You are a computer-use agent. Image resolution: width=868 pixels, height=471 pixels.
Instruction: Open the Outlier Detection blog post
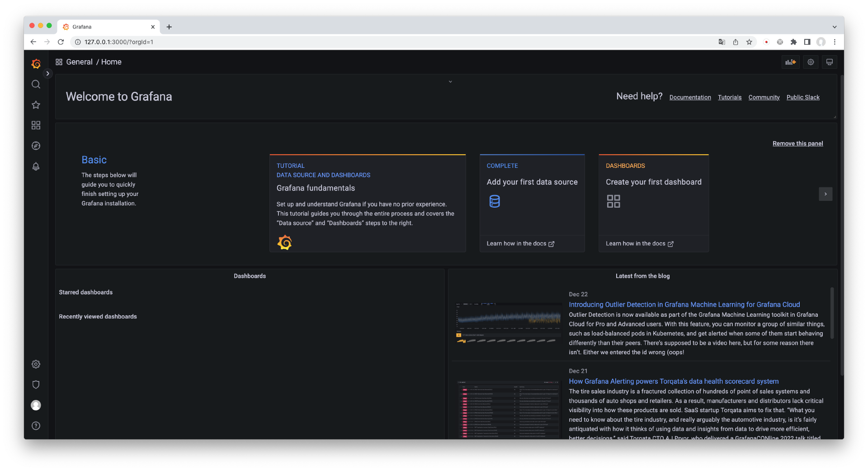[684, 304]
